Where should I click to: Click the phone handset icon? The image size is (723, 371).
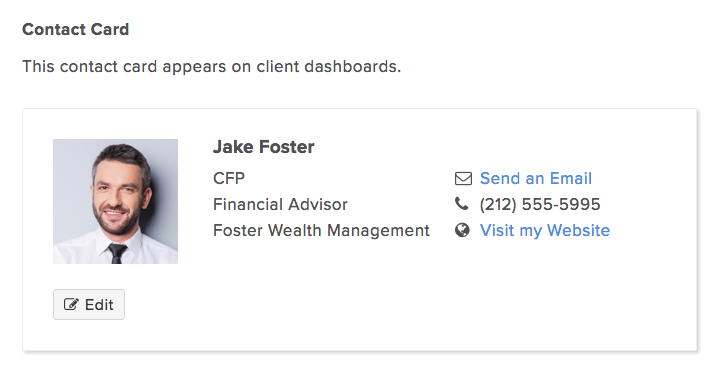462,204
